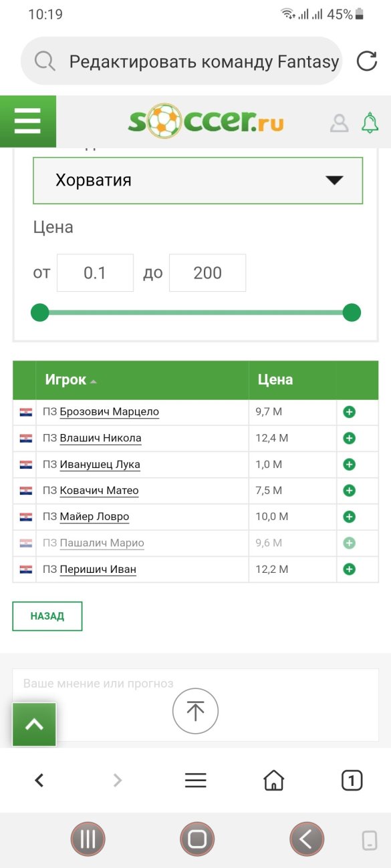Sort the table by Цена column
Viewport: 391px width, 868px height.
pyautogui.click(x=275, y=380)
